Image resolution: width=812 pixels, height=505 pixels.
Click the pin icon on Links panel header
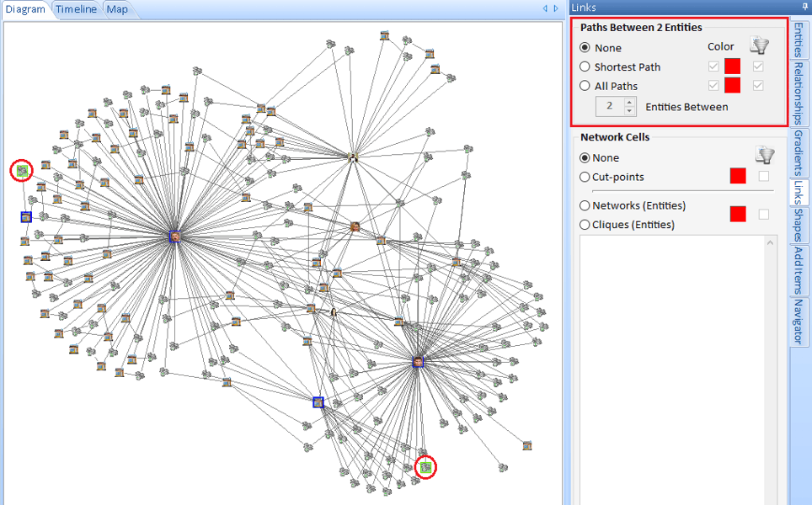[x=804, y=8]
